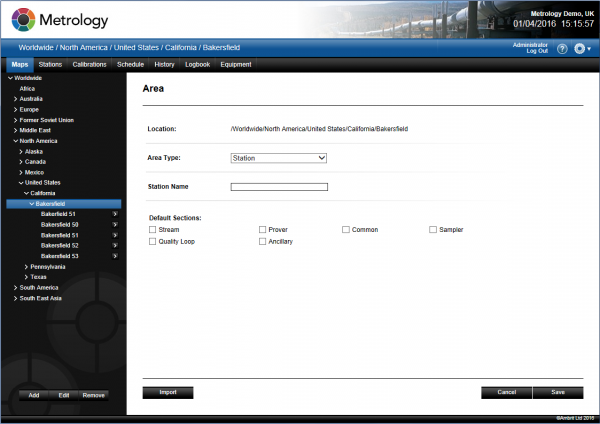Tick the Prover checkbox
The height and width of the screenshot is (424, 600).
coord(262,230)
